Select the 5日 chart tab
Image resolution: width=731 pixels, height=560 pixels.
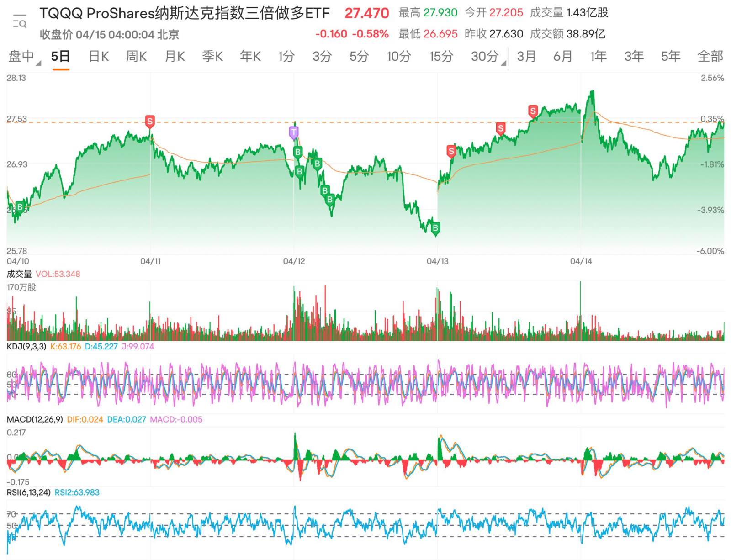tap(61, 56)
